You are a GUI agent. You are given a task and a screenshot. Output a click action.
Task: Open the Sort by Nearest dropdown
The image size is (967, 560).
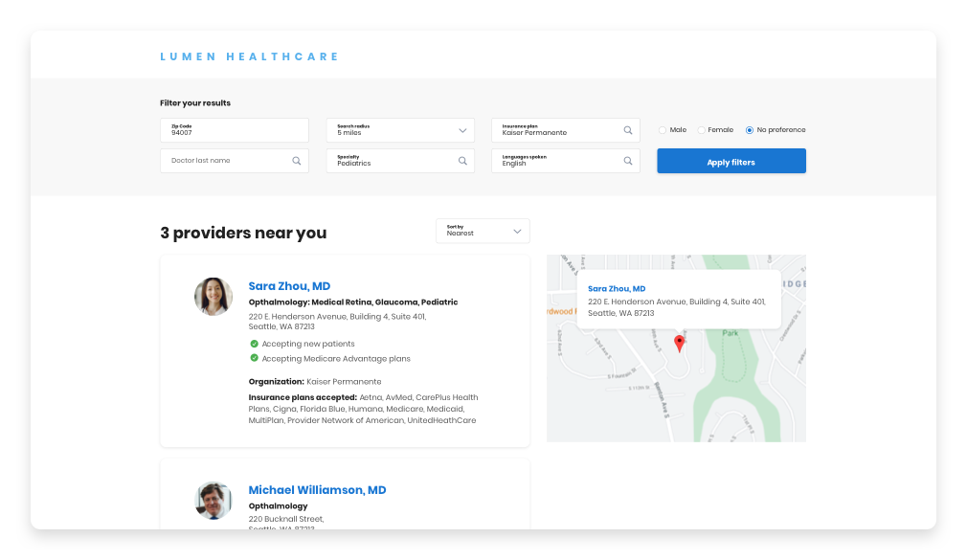pos(483,231)
